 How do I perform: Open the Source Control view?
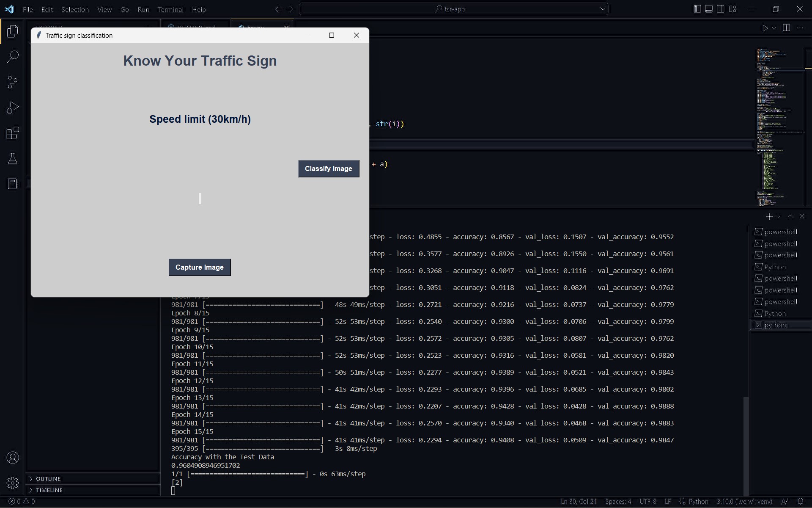[x=13, y=82]
